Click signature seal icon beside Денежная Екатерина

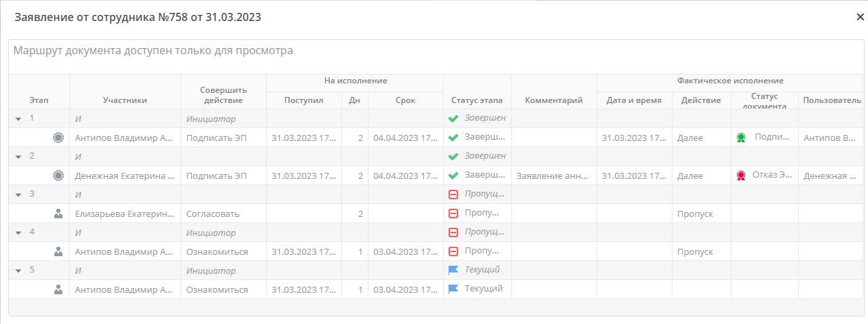[x=58, y=176]
